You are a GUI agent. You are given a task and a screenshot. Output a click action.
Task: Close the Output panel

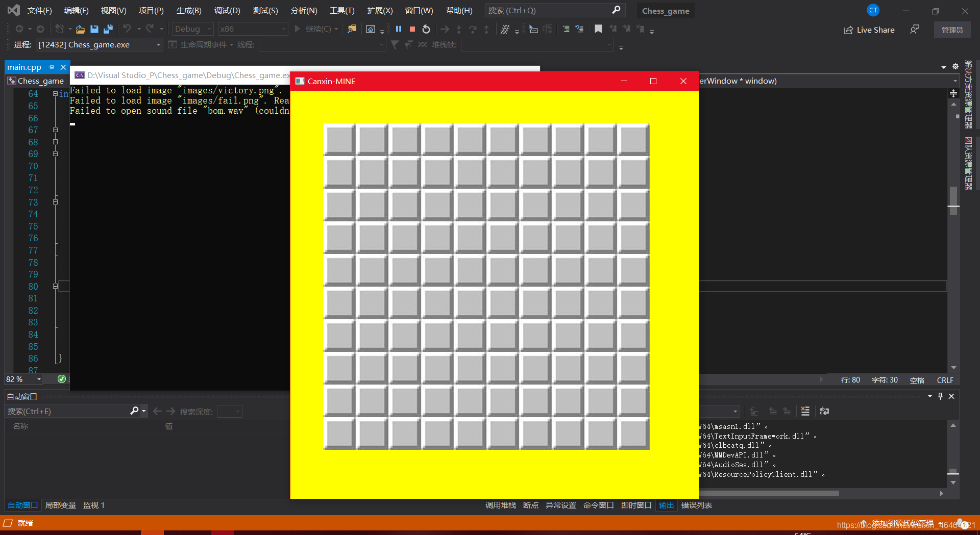(x=951, y=396)
